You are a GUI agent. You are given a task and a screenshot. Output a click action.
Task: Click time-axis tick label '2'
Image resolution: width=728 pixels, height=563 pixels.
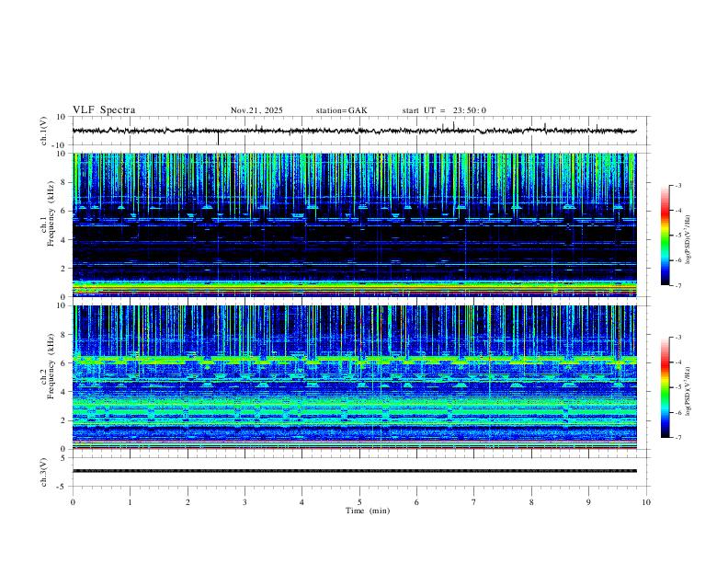(188, 502)
